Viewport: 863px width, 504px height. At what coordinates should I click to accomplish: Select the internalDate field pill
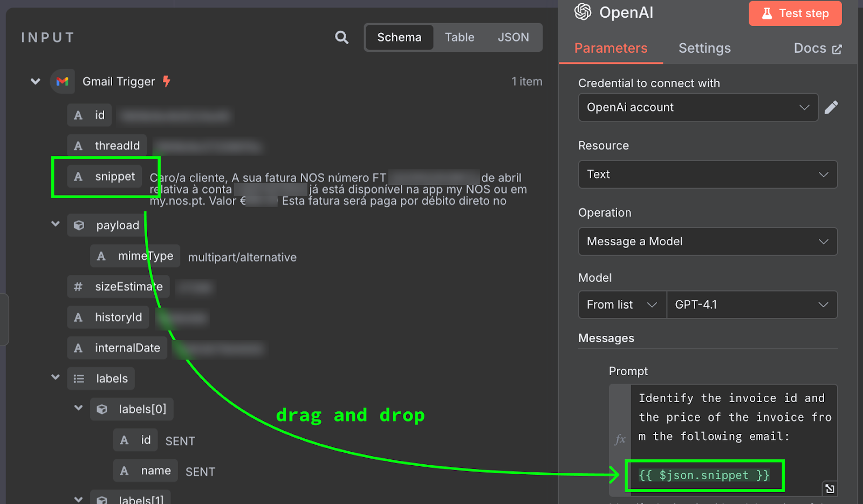tap(117, 348)
